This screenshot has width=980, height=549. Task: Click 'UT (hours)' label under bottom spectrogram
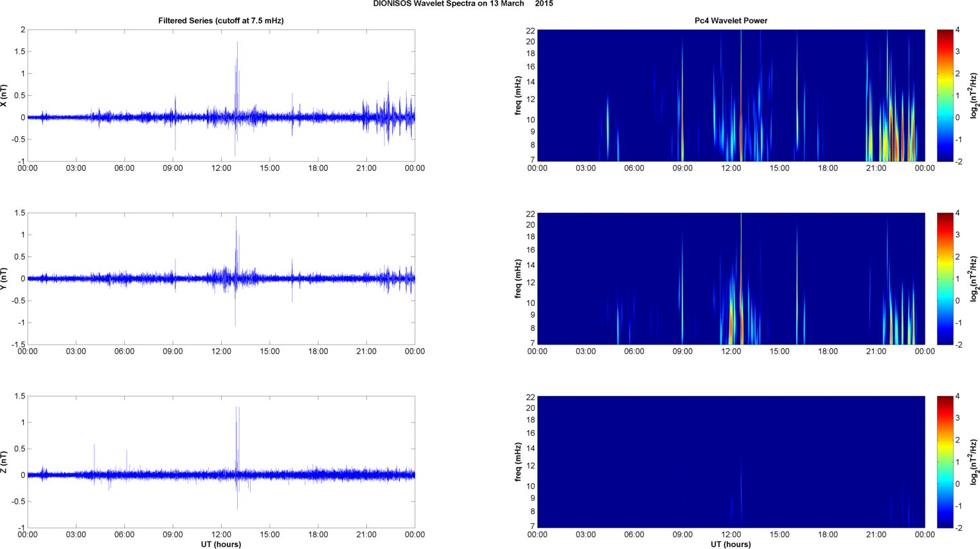tap(731, 544)
